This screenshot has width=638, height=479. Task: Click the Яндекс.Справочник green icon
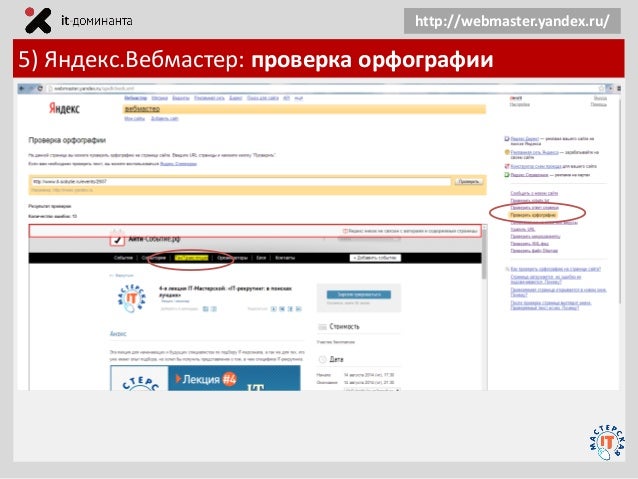507,175
